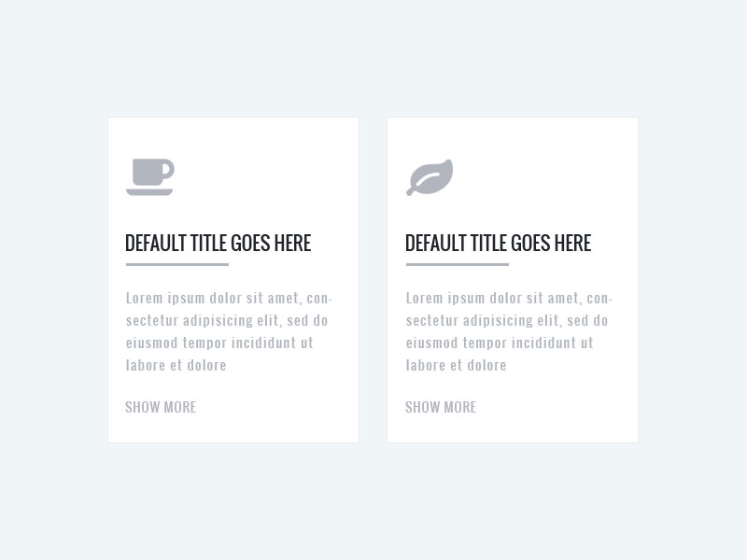Click "eiusmod tempor incididunt" line in leaf card
This screenshot has width=747, height=560.
[500, 343]
